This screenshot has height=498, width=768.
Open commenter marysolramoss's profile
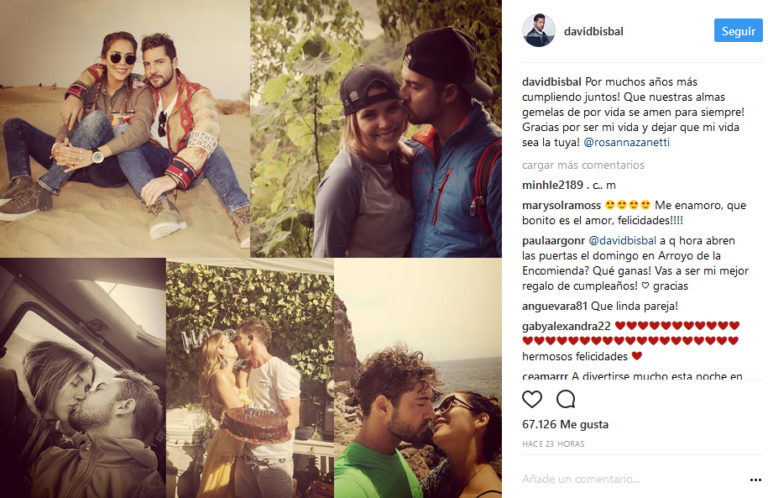pyautogui.click(x=561, y=205)
